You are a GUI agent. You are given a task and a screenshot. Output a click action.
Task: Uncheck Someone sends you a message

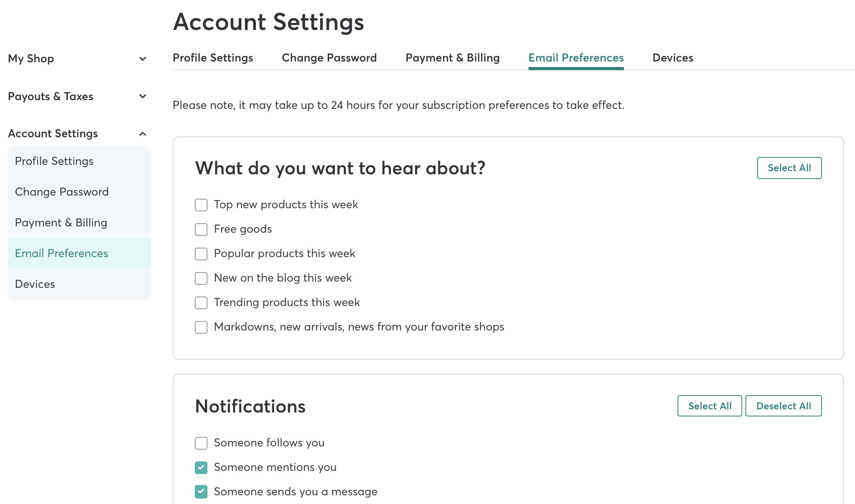click(201, 492)
